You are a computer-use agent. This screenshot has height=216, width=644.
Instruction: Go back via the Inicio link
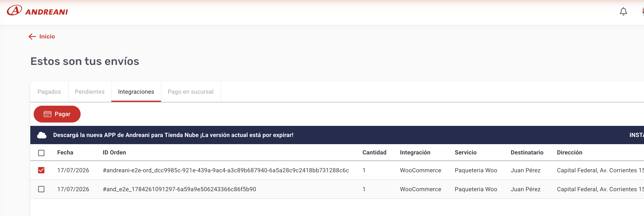coord(47,37)
